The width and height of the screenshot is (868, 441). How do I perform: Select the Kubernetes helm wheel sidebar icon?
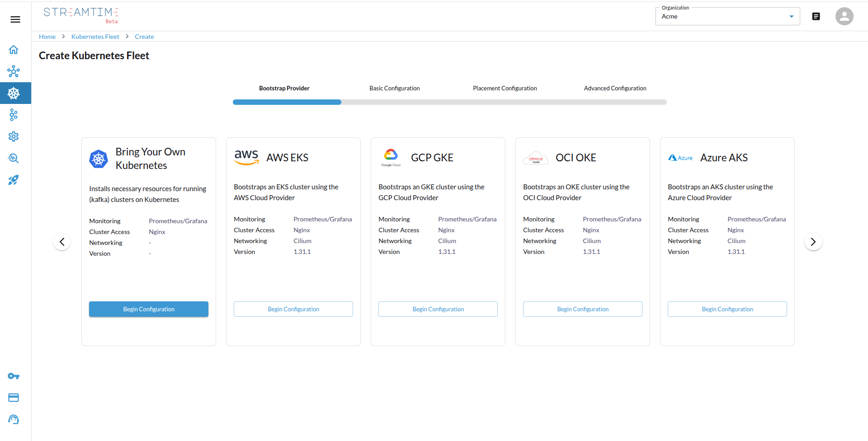(x=14, y=93)
